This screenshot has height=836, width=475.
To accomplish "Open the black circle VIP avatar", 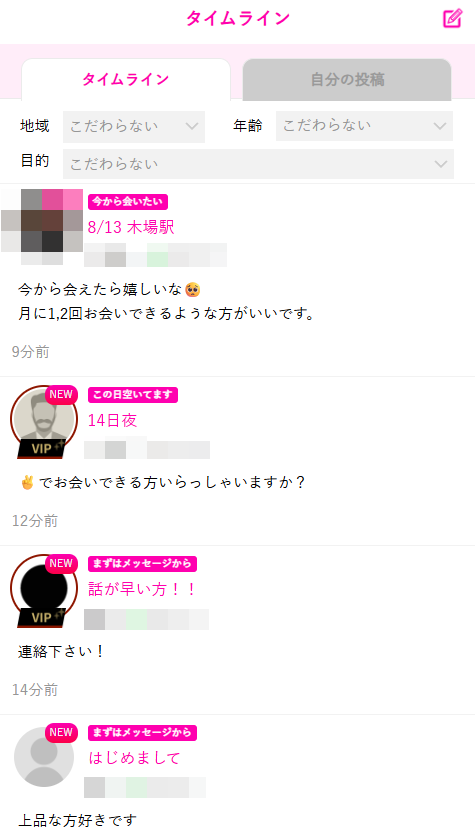I will point(44,591).
